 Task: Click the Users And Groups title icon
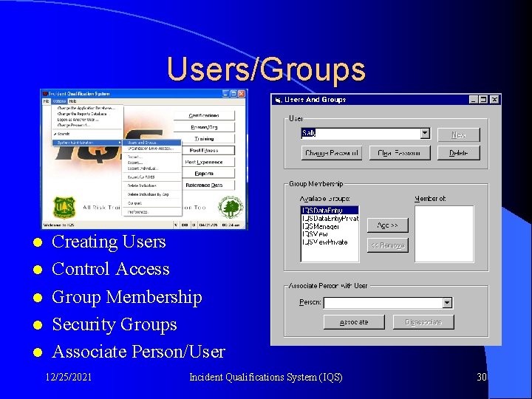[x=279, y=100]
